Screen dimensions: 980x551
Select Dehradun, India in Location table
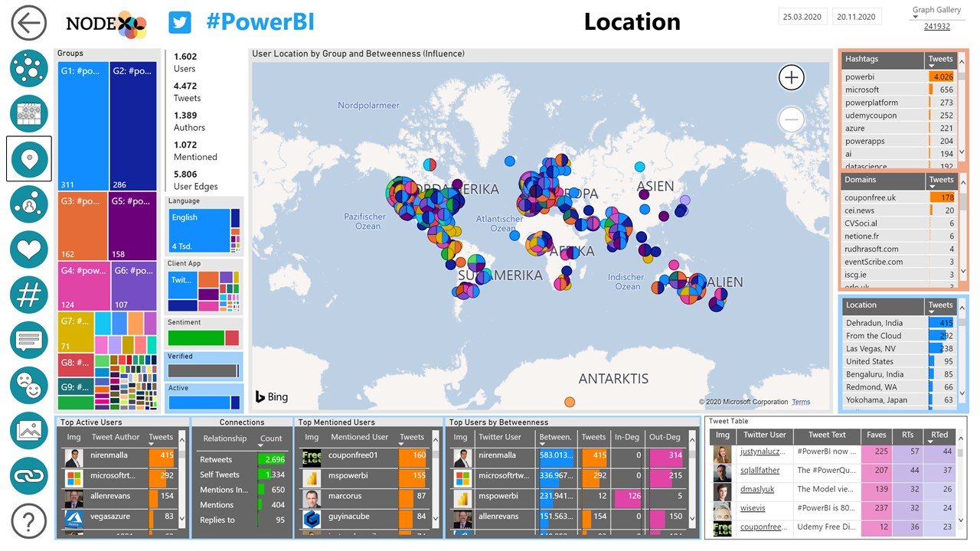(874, 323)
